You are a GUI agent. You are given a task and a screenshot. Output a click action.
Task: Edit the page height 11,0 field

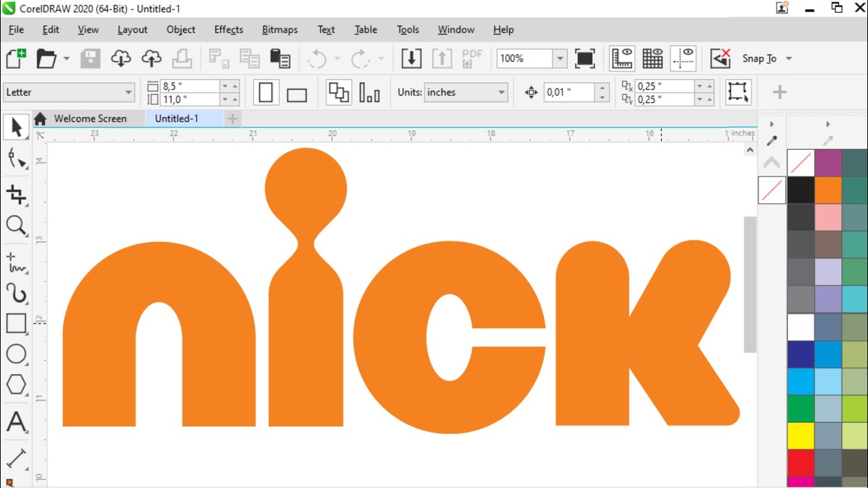click(x=189, y=99)
